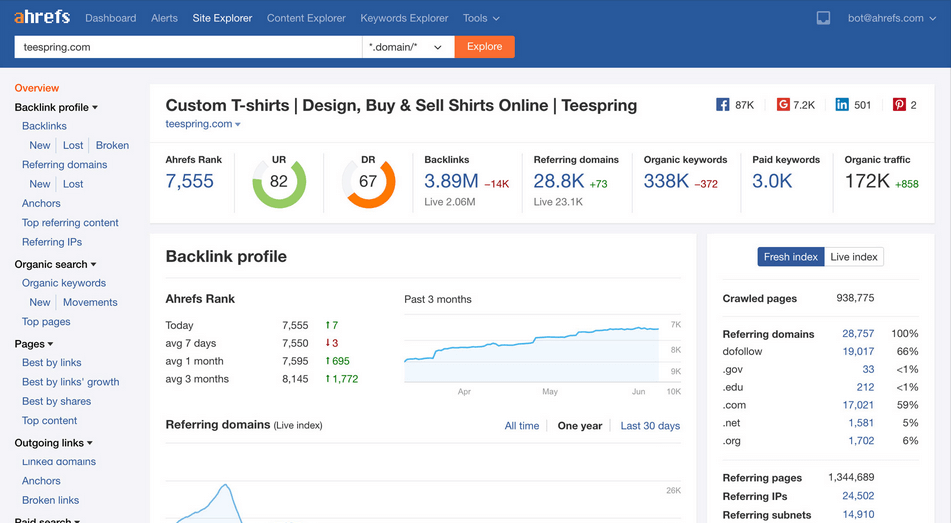
Task: Click .edu domains count 212
Action: coord(865,387)
